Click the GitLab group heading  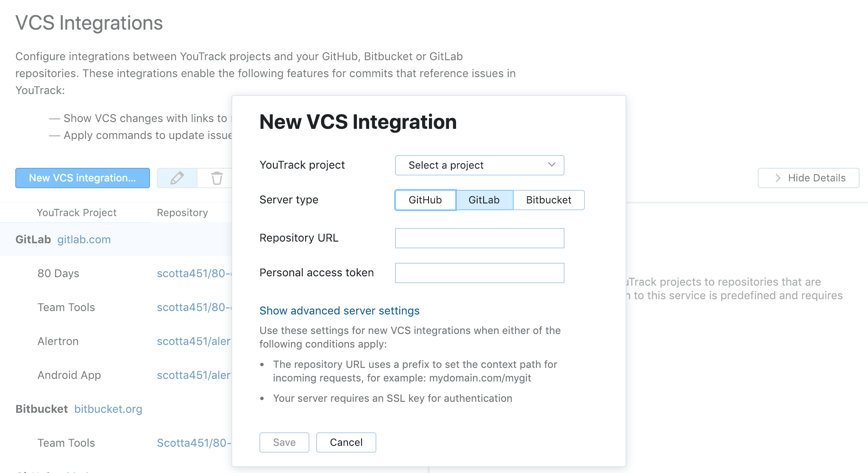tap(33, 239)
